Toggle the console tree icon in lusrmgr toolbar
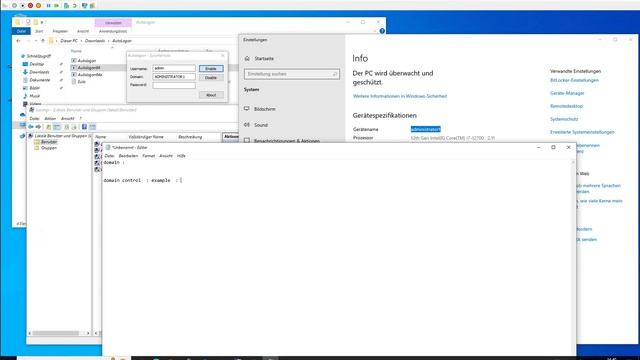 (x=57, y=127)
